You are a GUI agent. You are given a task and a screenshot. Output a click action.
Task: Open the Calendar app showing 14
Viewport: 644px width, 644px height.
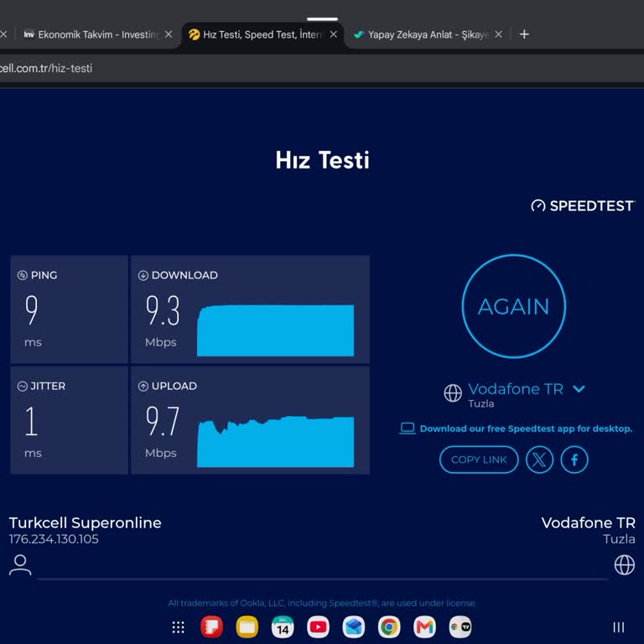pyautogui.click(x=283, y=627)
